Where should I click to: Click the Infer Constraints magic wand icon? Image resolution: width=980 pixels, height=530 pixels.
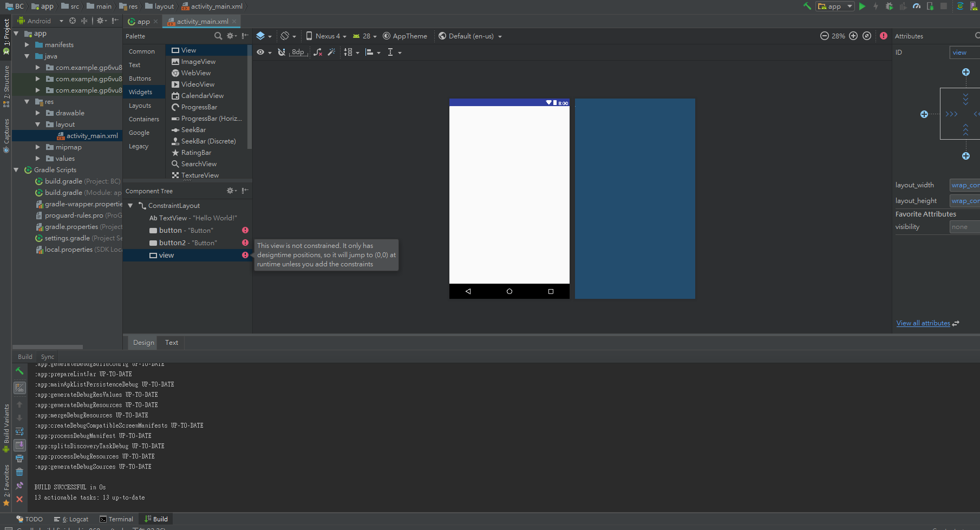[331, 52]
